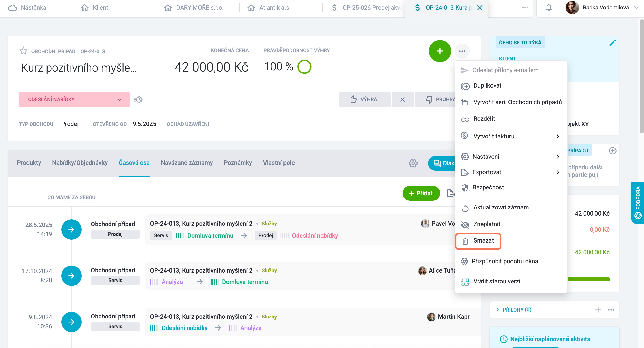Open Odeslání nabídky stage dropdown
This screenshot has width=644, height=348.
click(x=74, y=100)
